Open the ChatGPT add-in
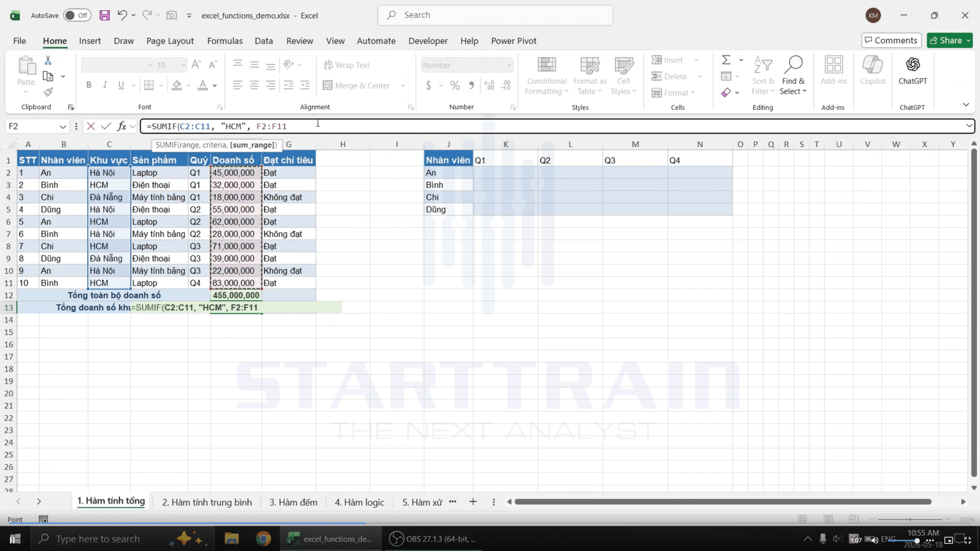980x551 pixels. [x=913, y=71]
